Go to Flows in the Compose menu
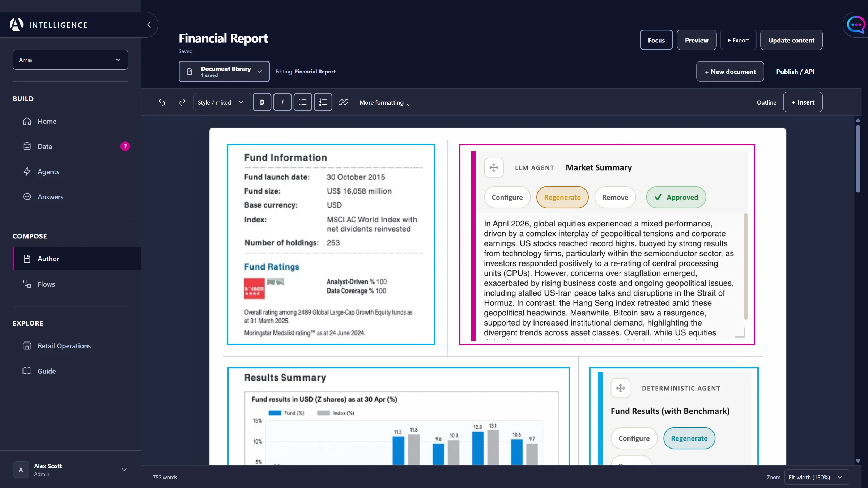The image size is (868, 488). [46, 284]
